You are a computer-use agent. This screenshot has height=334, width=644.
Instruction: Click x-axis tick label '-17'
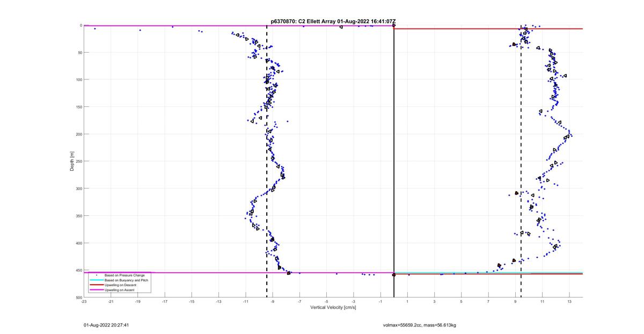pos(165,302)
